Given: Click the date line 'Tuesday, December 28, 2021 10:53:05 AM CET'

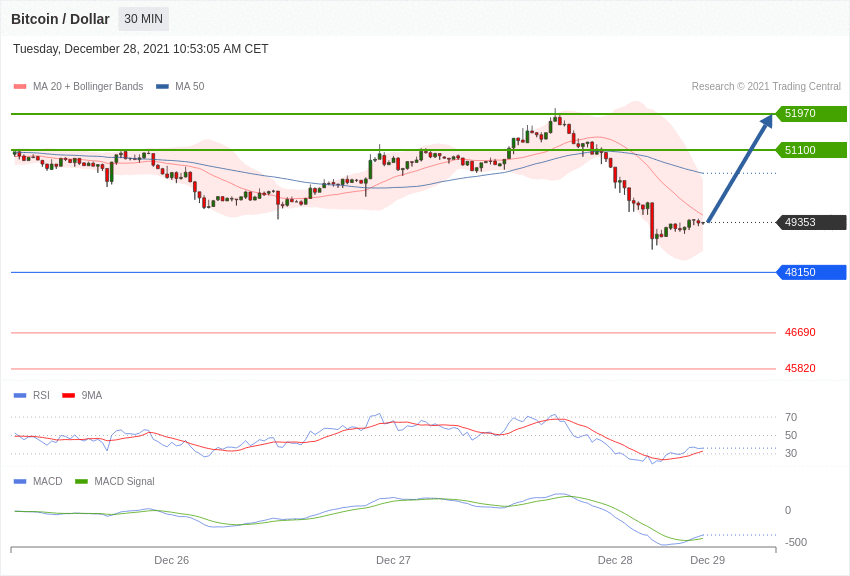Looking at the screenshot, I should click(140, 49).
